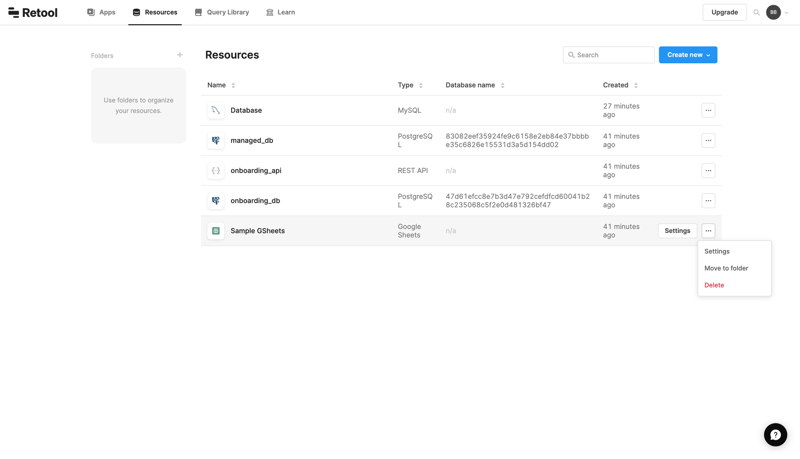The width and height of the screenshot is (800, 459).
Task: Click the REST API icon for onboarding_api
Action: [x=216, y=170]
